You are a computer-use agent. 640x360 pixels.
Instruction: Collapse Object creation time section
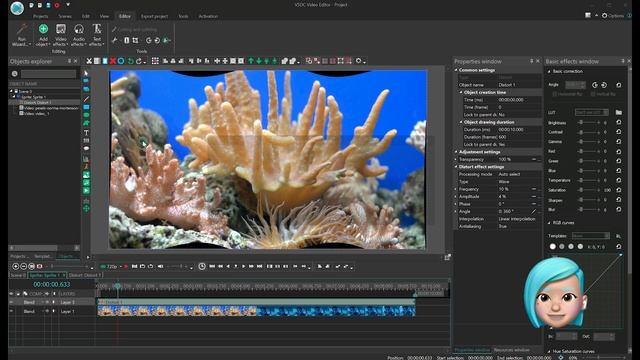click(461, 92)
